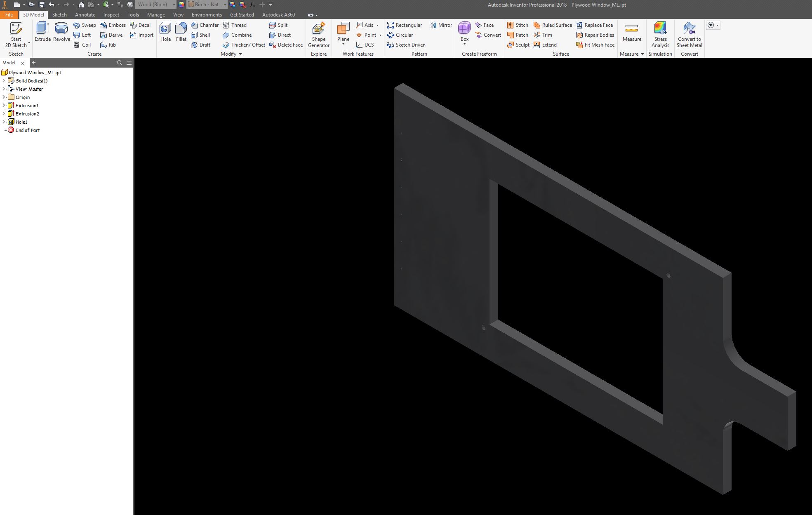812x515 pixels.
Task: Select the Extrude tool
Action: [x=42, y=33]
